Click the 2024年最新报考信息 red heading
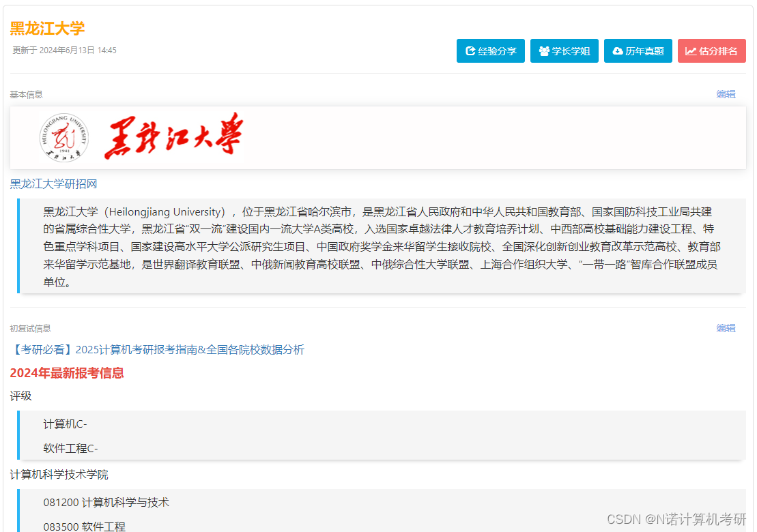Screen dimensions: 757x532 67,373
